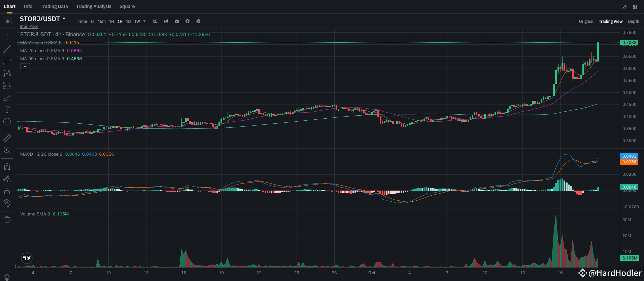The image size is (644, 281).
Task: Set the interval to 15m
Action: click(x=102, y=21)
